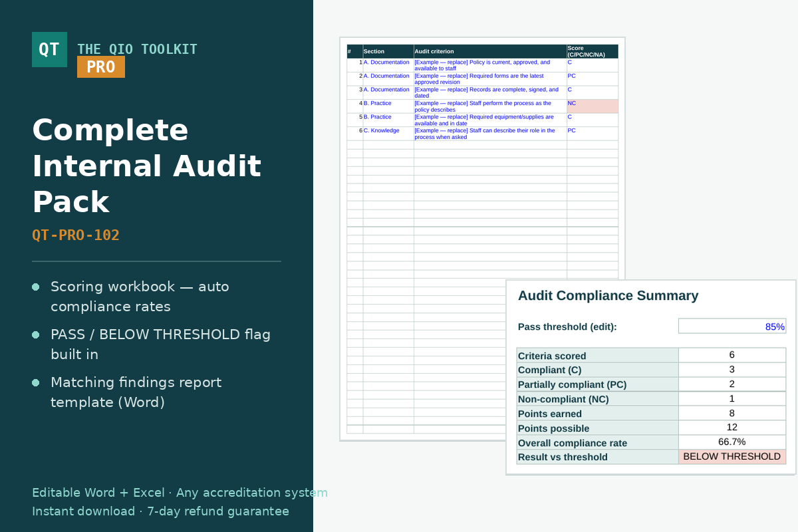Screen dimensions: 798x532
Task: Select row 4 'B. Practice' section cell
Action: tap(388, 106)
